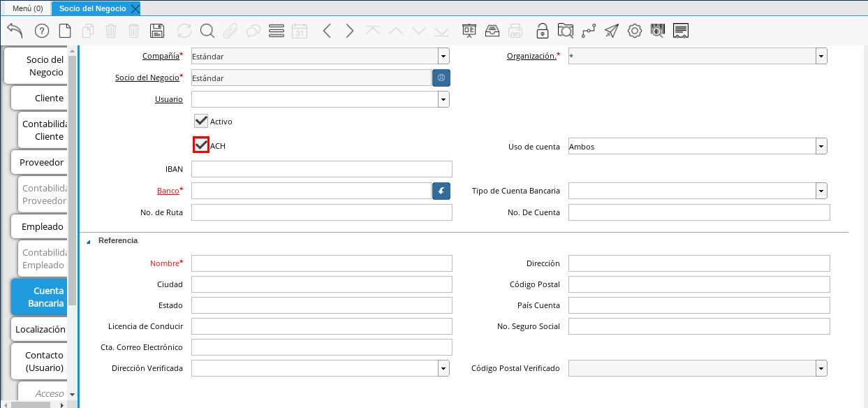This screenshot has width=868, height=408.
Task: Open the magnifier search records icon
Action: click(207, 31)
